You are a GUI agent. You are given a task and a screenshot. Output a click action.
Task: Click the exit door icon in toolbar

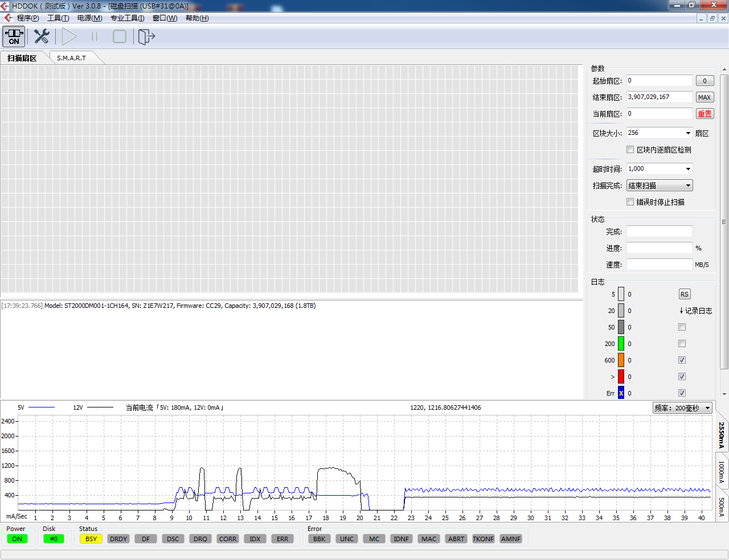146,36
